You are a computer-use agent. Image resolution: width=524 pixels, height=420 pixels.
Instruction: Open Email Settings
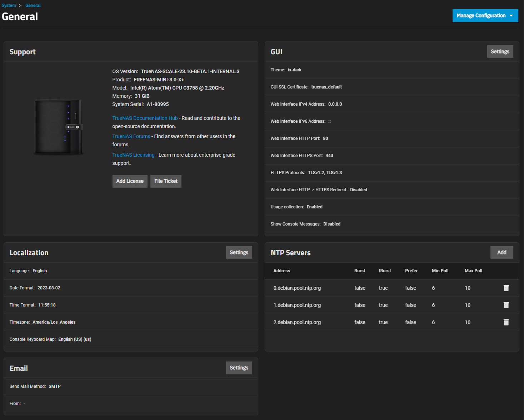pos(239,368)
